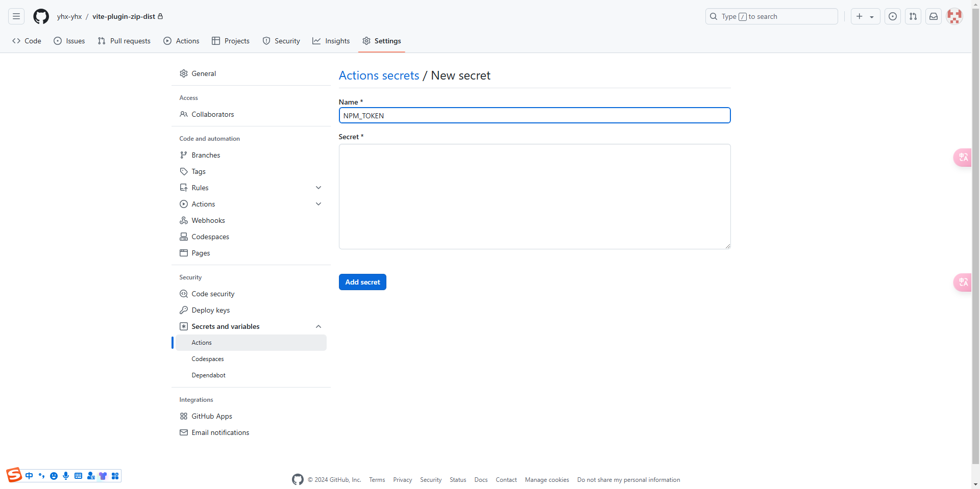Select Dependabot under Secrets and variables
Screen dimensions: 980x489
[x=208, y=375]
